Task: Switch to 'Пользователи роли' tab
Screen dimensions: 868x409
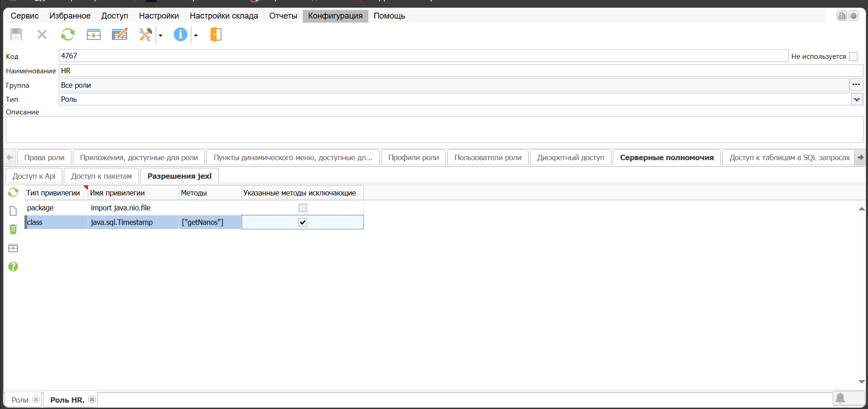Action: click(x=487, y=157)
